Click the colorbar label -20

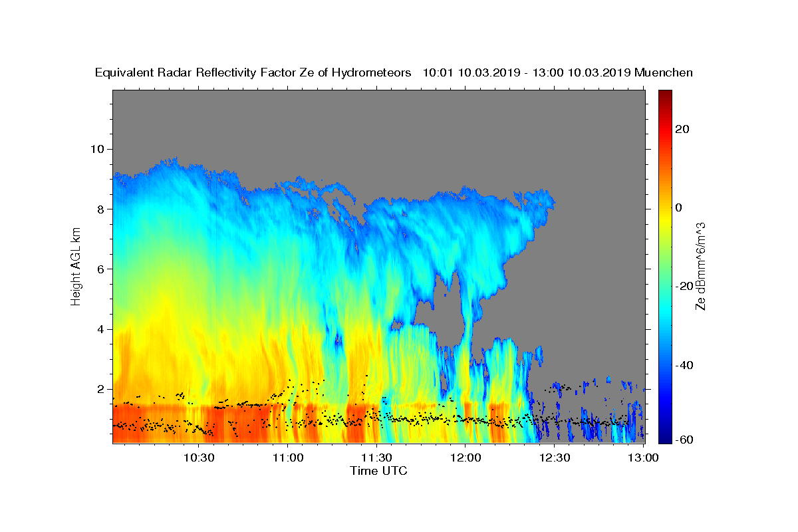coord(685,286)
